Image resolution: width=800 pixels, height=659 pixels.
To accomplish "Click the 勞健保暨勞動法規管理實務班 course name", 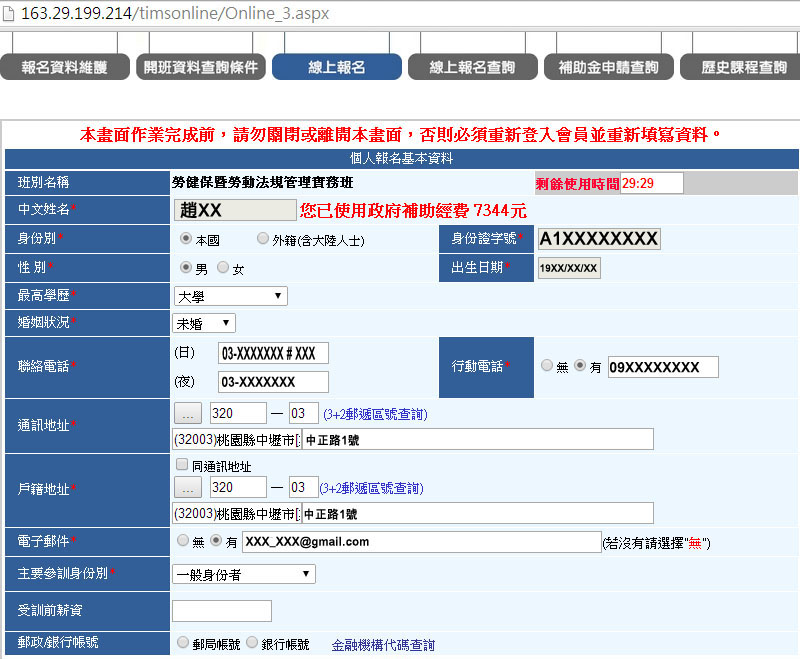I will [x=263, y=182].
